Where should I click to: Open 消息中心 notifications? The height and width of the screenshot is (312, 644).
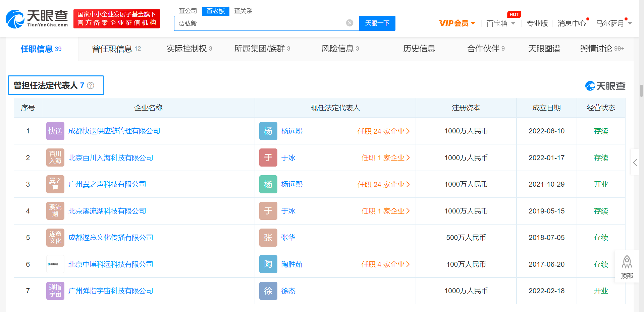(x=572, y=23)
